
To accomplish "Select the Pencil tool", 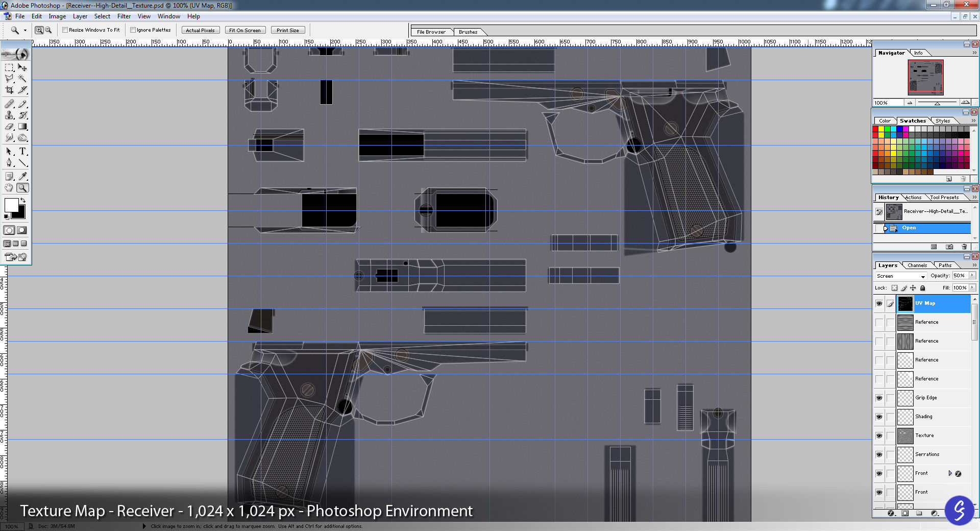I will 22,104.
